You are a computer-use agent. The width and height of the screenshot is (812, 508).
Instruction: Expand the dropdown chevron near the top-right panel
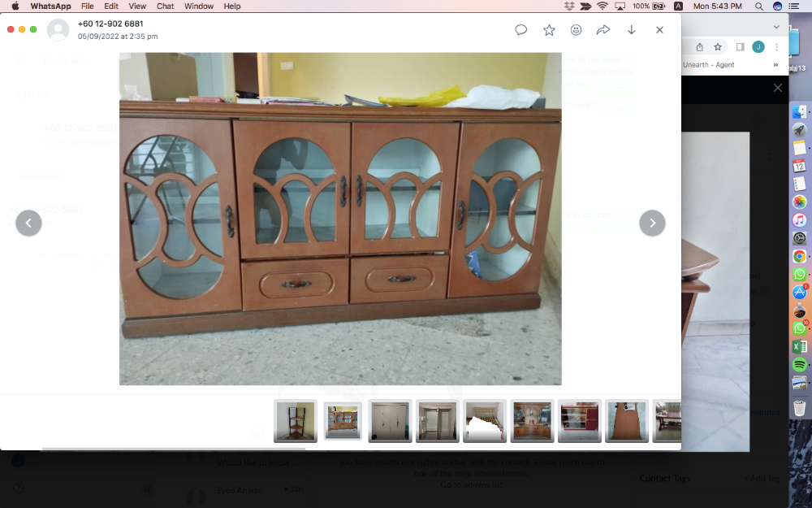click(x=775, y=25)
